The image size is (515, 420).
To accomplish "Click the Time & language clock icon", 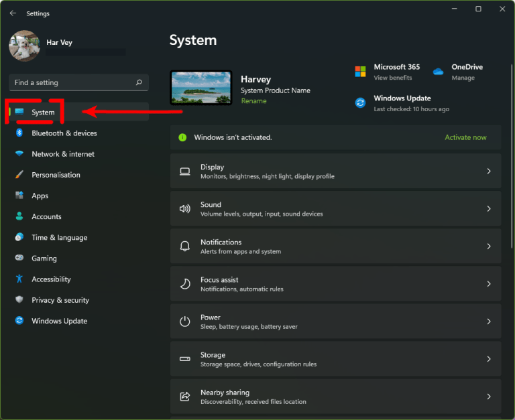I will (19, 237).
